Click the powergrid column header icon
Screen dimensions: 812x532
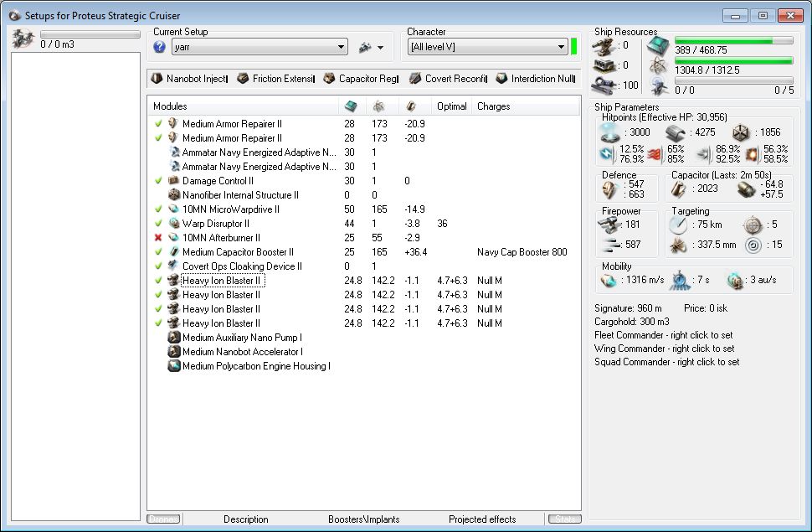378,106
